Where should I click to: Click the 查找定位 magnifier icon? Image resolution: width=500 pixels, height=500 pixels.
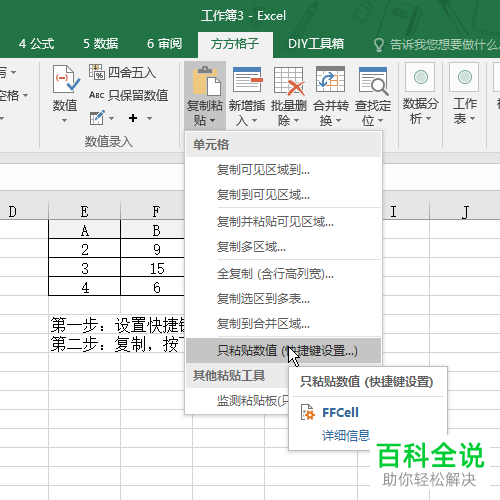tap(373, 81)
